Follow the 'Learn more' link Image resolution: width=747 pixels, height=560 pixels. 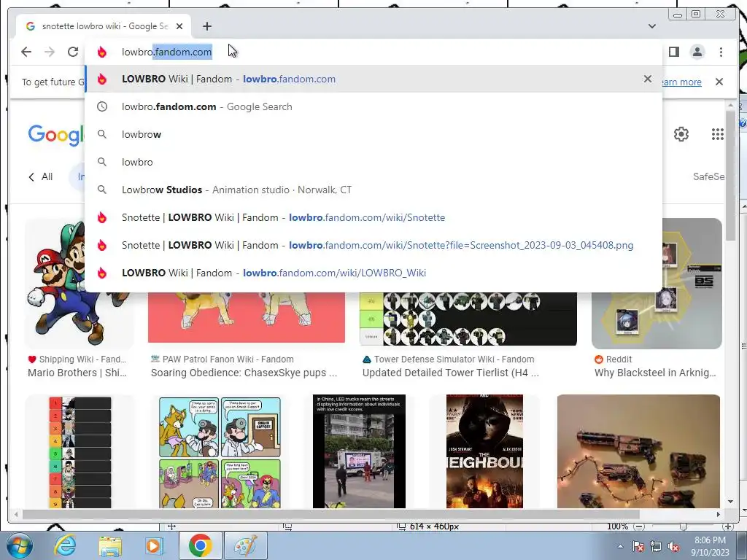tap(682, 82)
